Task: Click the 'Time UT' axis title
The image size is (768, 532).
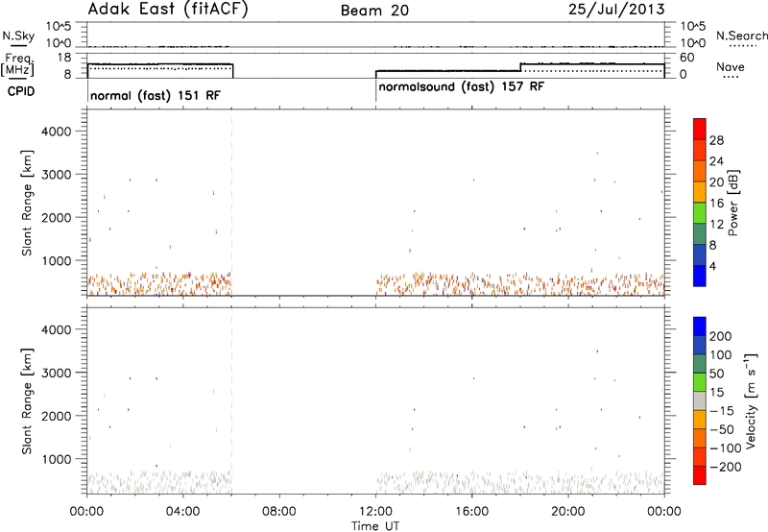Action: (375, 526)
